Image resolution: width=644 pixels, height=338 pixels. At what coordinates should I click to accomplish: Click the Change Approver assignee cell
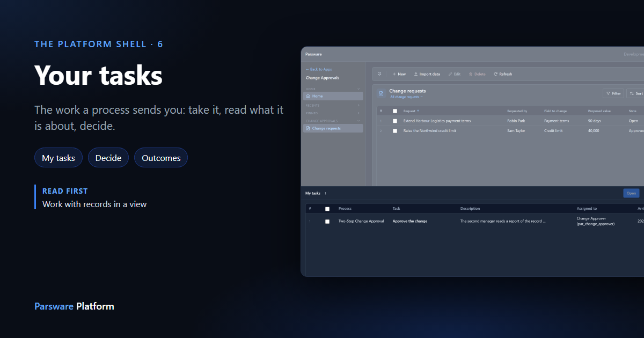tap(596, 221)
